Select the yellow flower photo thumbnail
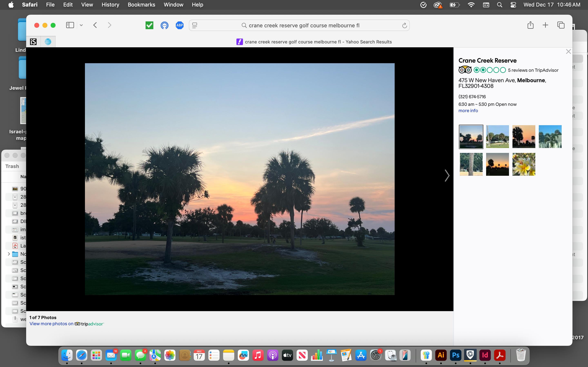The image size is (588, 367). 524,164
